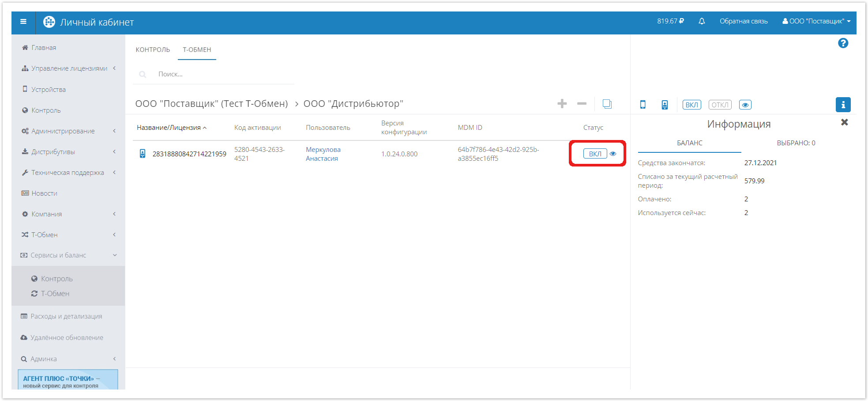Open notifications bell icon
Viewport: 868px width, 401px height.
[702, 21]
